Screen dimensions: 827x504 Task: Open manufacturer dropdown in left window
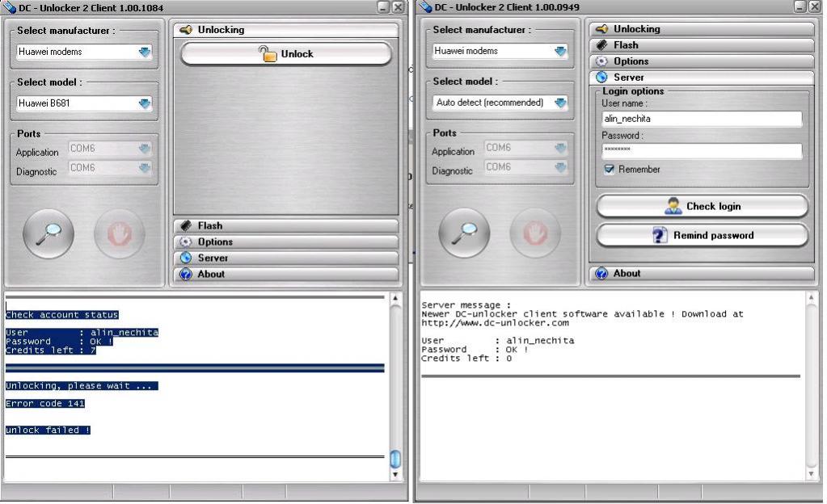[145, 52]
